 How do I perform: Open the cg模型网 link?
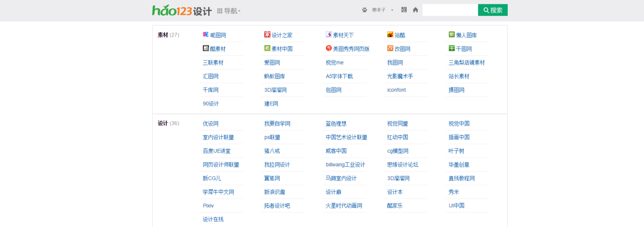398,151
